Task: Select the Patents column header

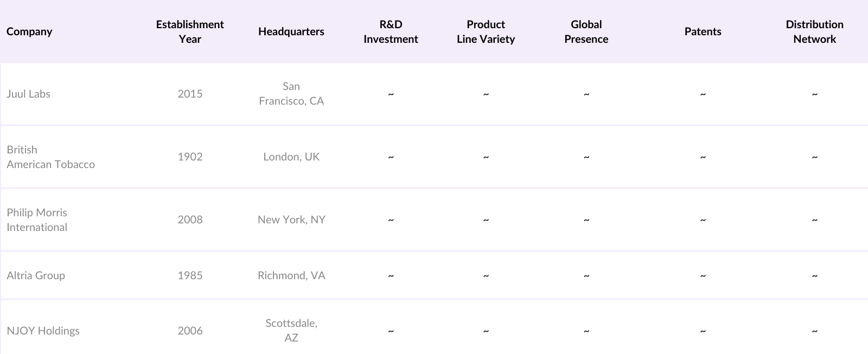Action: 703,31
